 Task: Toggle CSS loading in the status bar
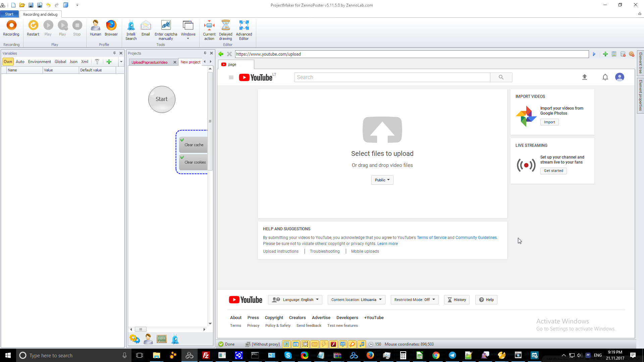[315, 344]
